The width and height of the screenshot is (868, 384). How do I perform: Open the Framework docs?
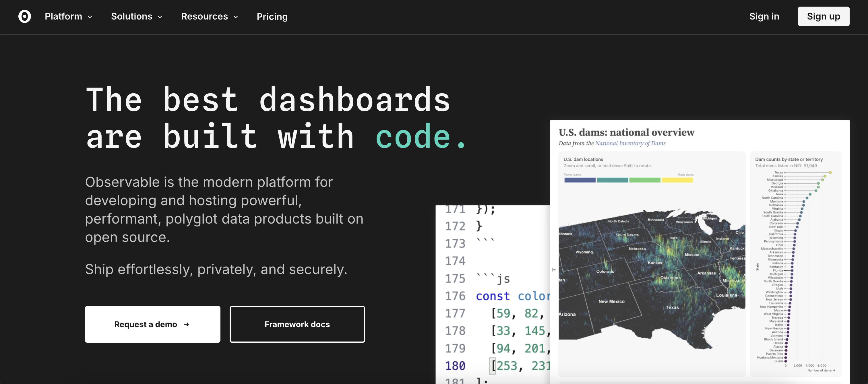[297, 324]
